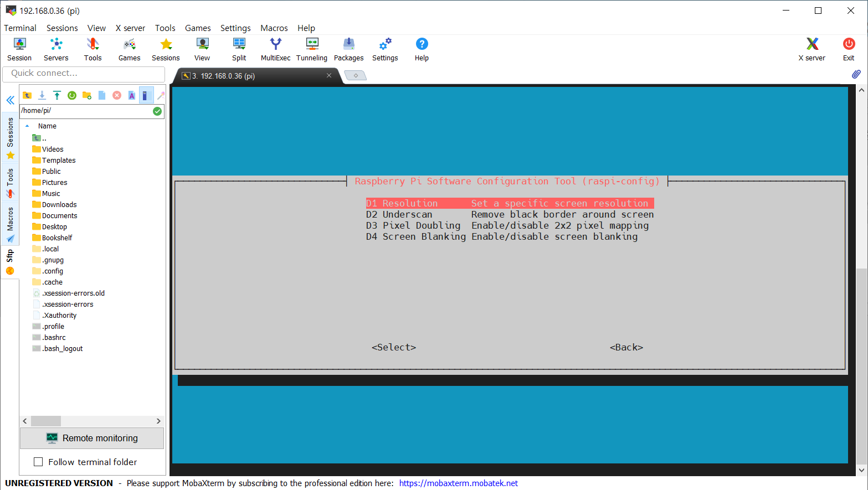The width and height of the screenshot is (868, 490).
Task: Open the Session toolbar button
Action: click(x=19, y=49)
